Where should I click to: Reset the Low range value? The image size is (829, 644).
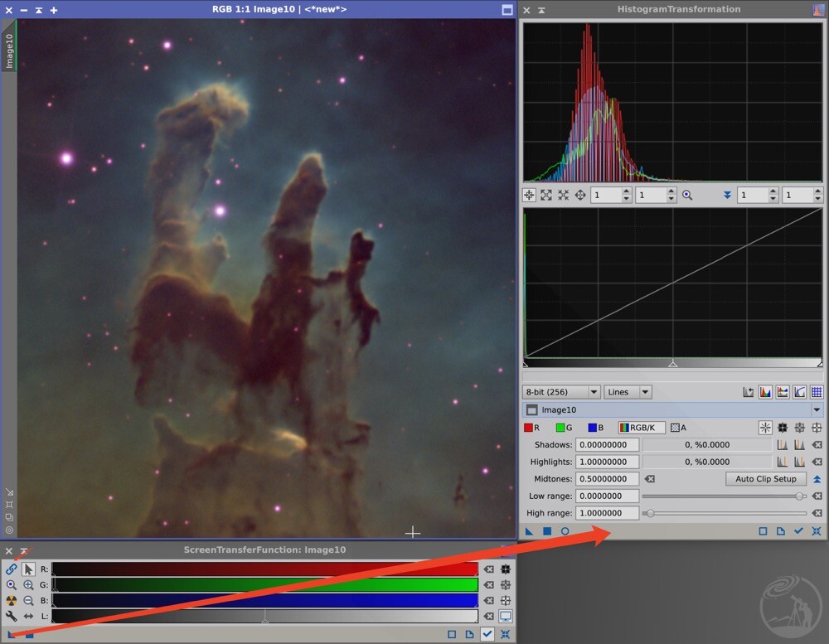click(817, 496)
